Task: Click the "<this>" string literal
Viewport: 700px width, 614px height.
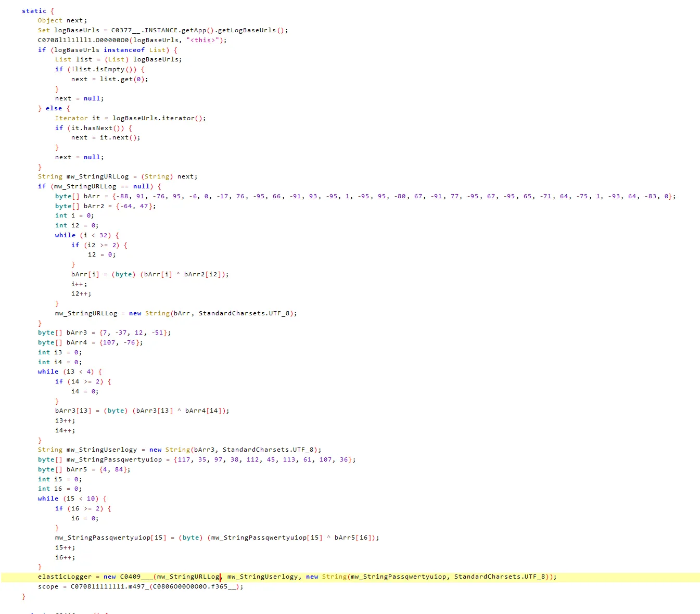Action: pos(202,40)
